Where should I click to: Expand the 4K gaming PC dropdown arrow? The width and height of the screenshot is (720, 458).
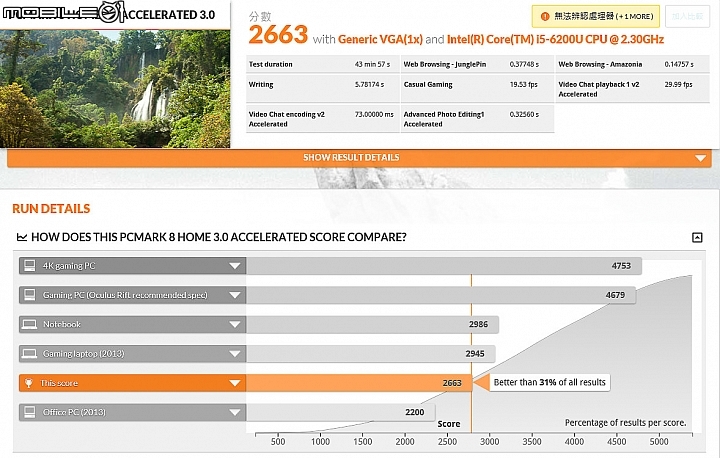coord(235,266)
